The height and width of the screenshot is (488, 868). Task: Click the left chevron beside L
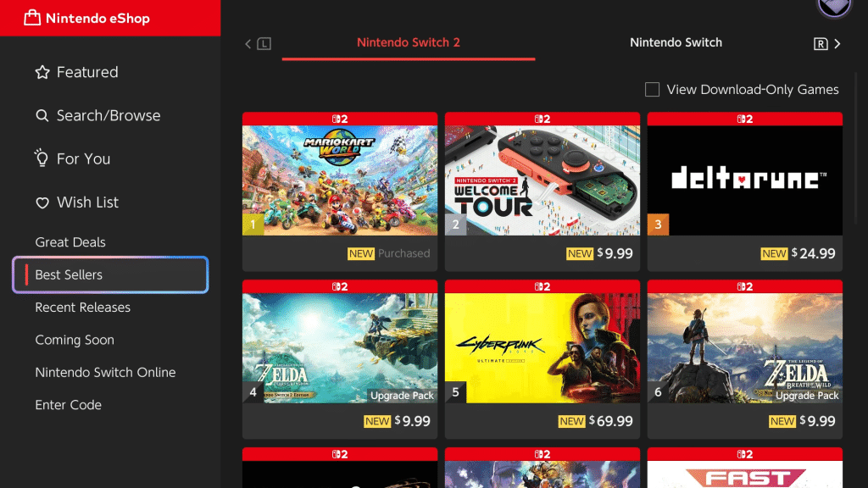pyautogui.click(x=248, y=44)
